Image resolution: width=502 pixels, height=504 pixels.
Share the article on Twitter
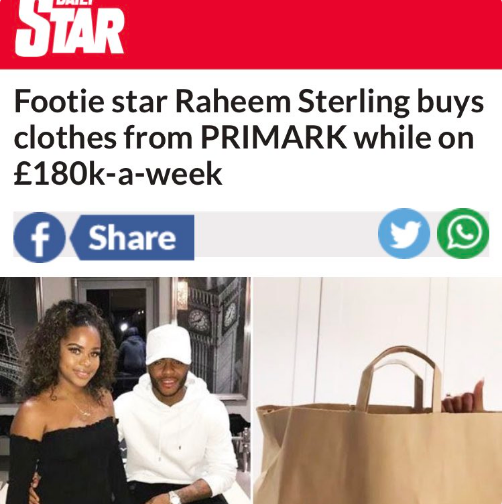pos(404,233)
